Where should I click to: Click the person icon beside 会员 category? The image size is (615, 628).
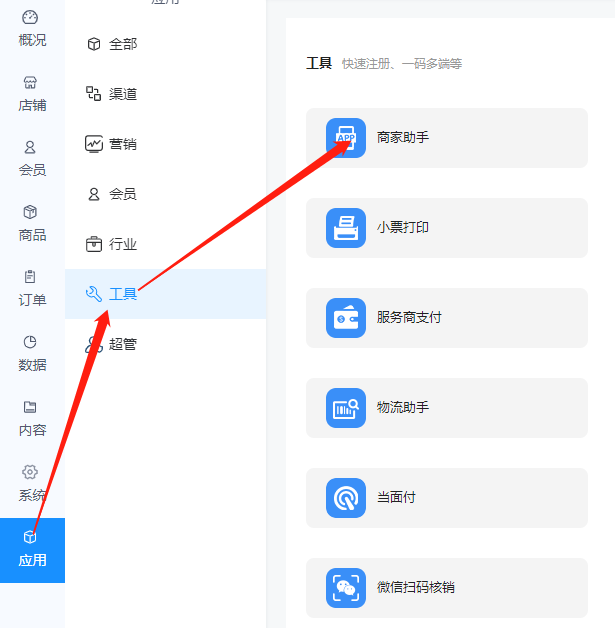[94, 194]
